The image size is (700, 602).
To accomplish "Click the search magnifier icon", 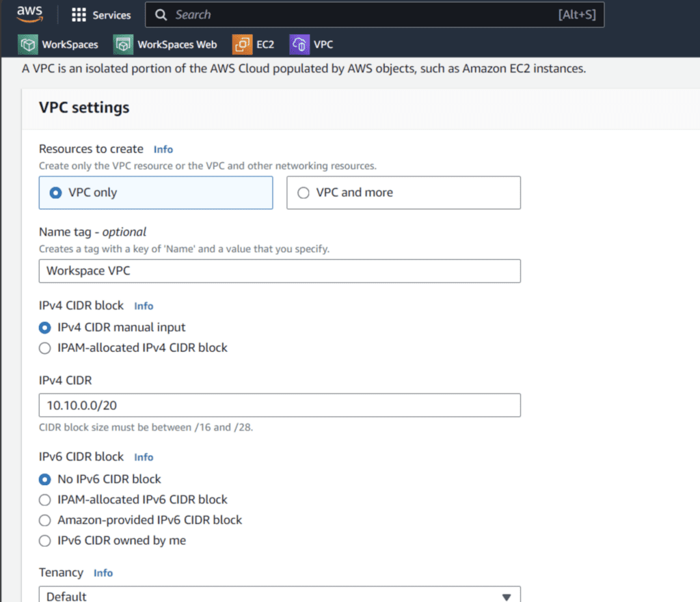I will point(161,15).
